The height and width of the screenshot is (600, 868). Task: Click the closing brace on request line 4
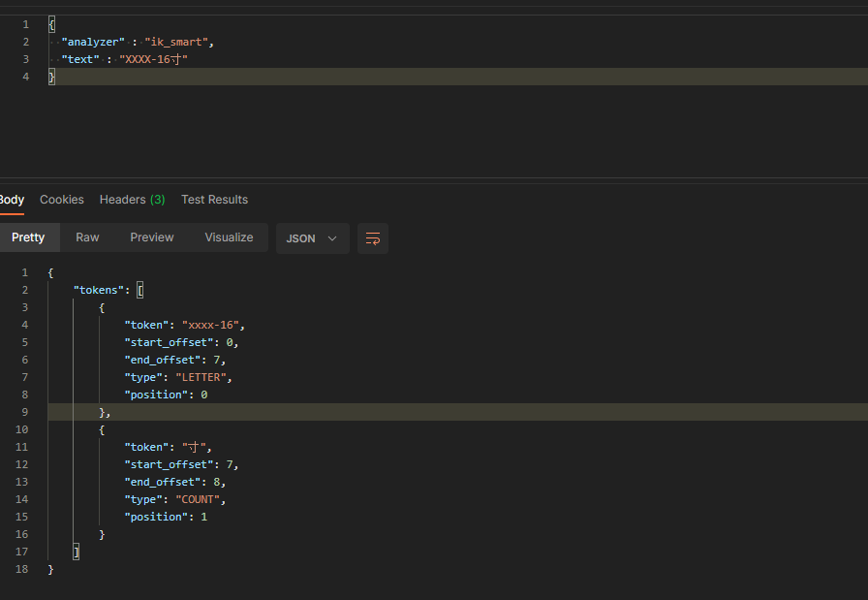[51, 77]
